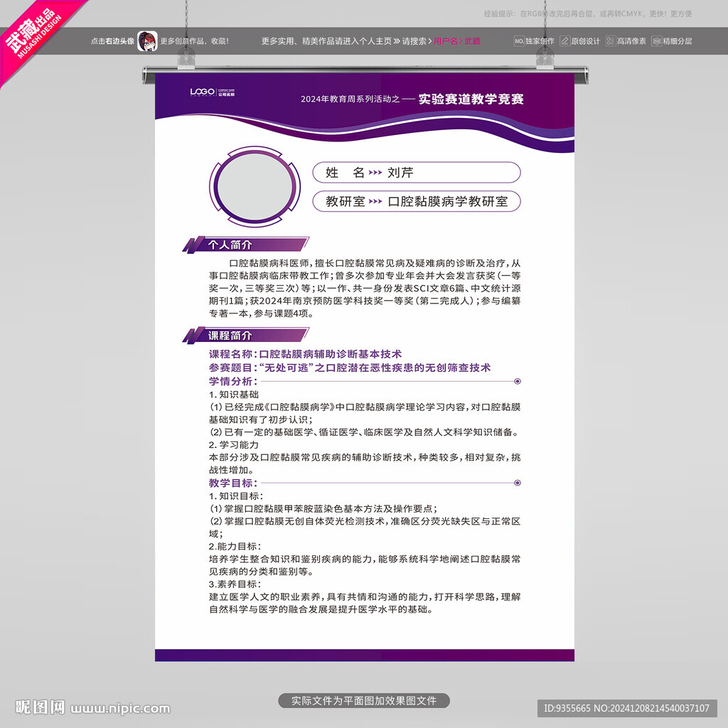Click the 实验赛道教学竞赛 title

point(471,99)
